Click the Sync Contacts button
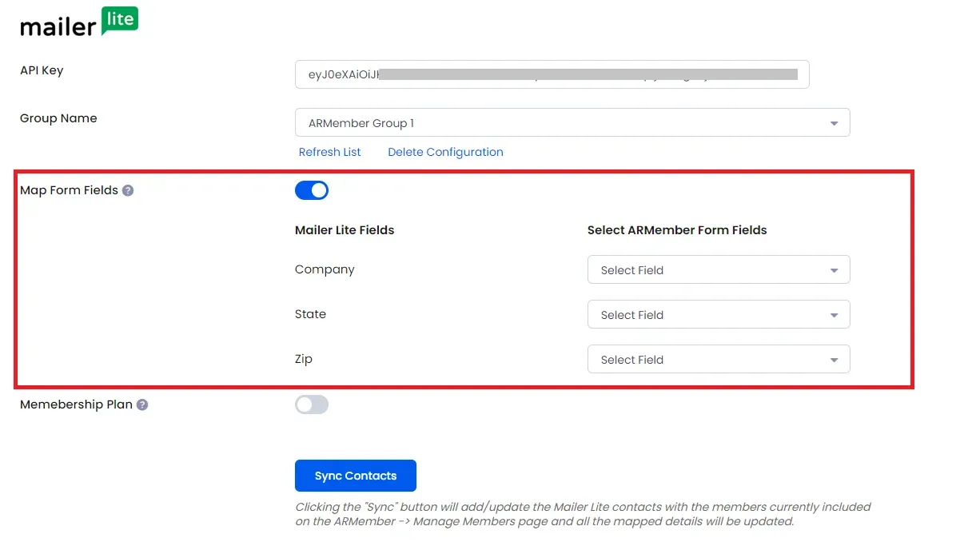Viewport: 980px width, 546px height. [356, 476]
